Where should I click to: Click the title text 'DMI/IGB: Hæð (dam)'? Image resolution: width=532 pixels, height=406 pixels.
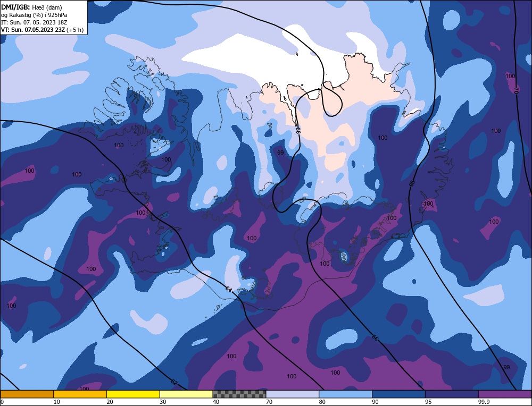(31, 7)
